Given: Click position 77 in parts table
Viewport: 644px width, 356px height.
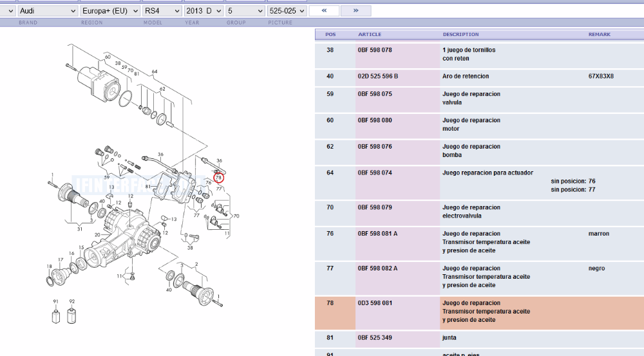Looking at the screenshot, I should coord(330,268).
